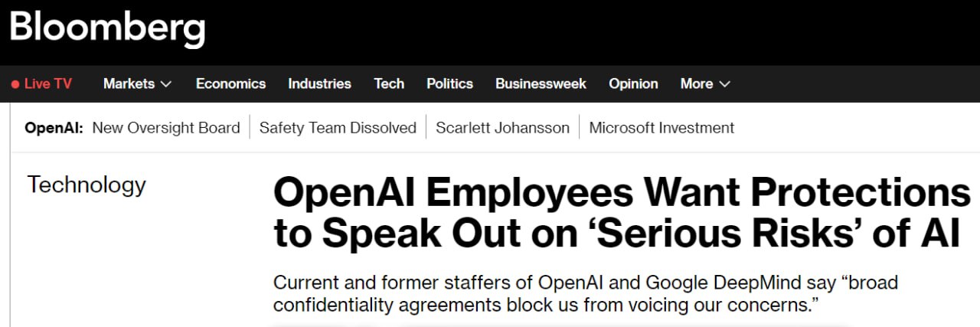The width and height of the screenshot is (980, 327).
Task: Open the Businessweek section
Action: (x=541, y=84)
